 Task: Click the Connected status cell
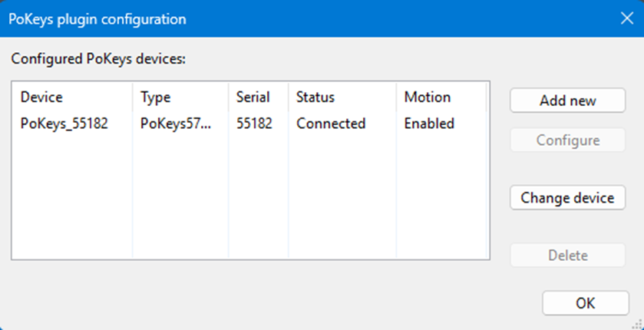point(331,124)
